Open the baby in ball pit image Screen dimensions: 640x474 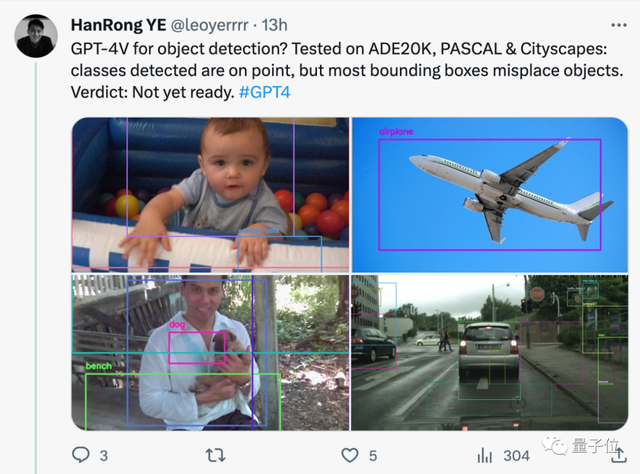[x=211, y=195]
